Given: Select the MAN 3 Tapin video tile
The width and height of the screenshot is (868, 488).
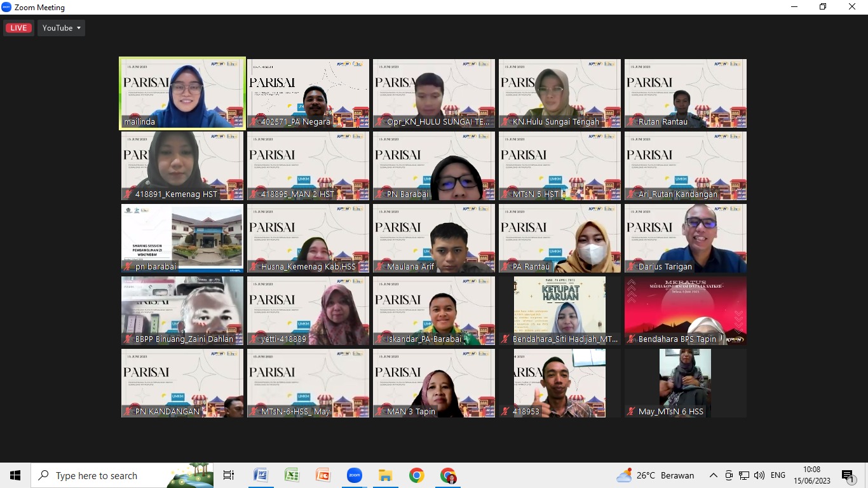Looking at the screenshot, I should (x=434, y=383).
